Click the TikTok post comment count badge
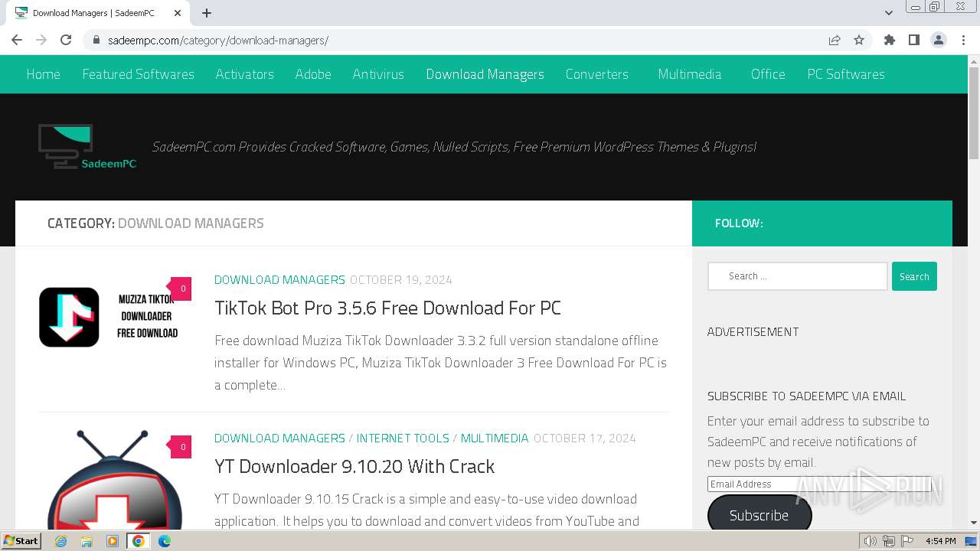This screenshot has width=980, height=551. click(x=181, y=289)
